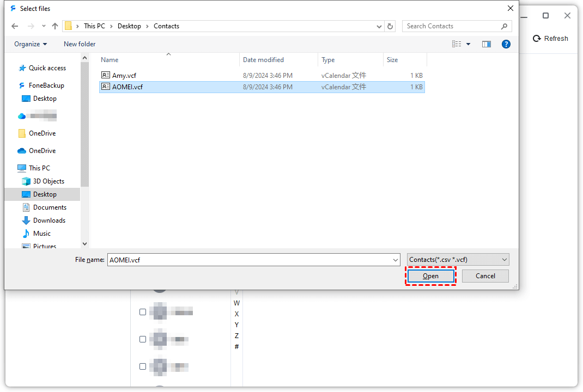Go back with the left arrow
583x392 pixels.
point(15,26)
